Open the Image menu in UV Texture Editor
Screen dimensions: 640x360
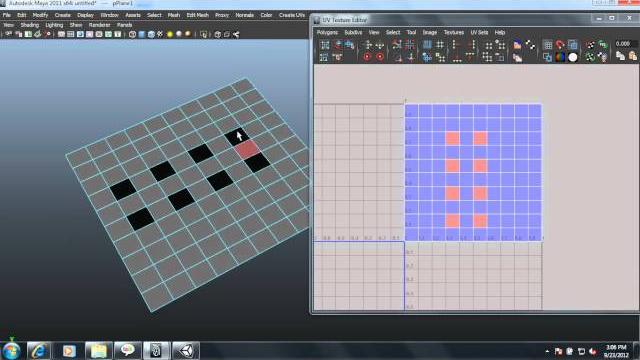[x=429, y=32]
